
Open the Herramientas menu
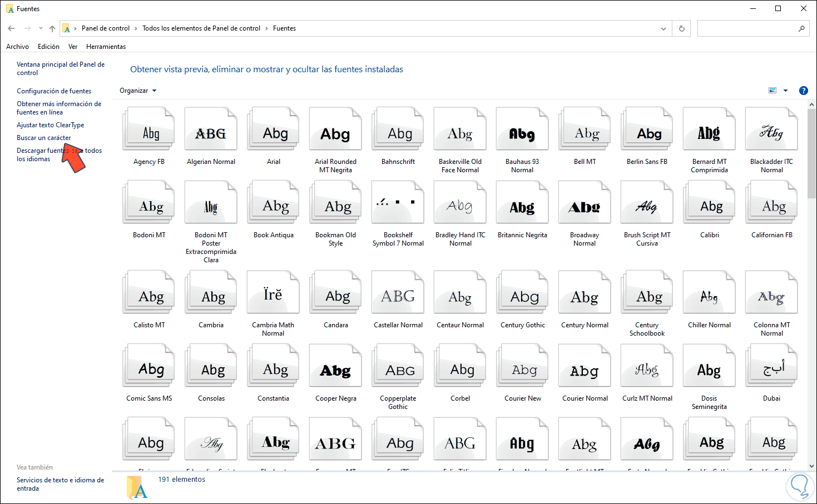(106, 47)
